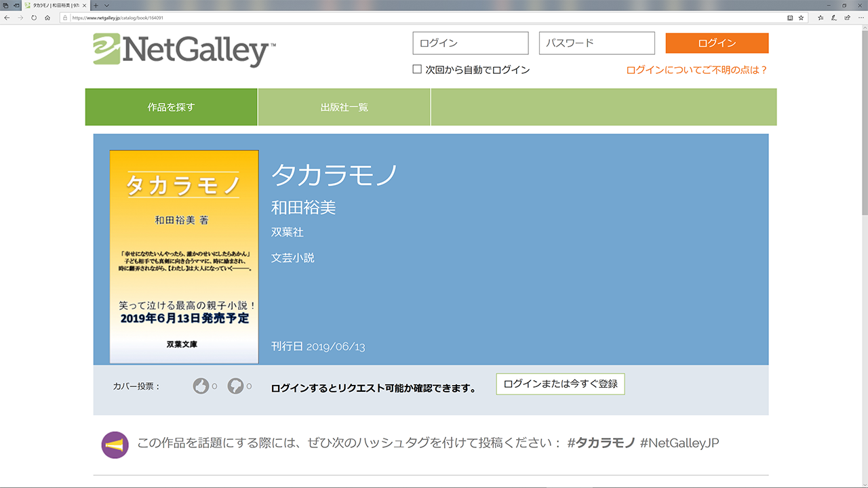
Task: Close the タカラモノ browser tab
Action: point(84,5)
